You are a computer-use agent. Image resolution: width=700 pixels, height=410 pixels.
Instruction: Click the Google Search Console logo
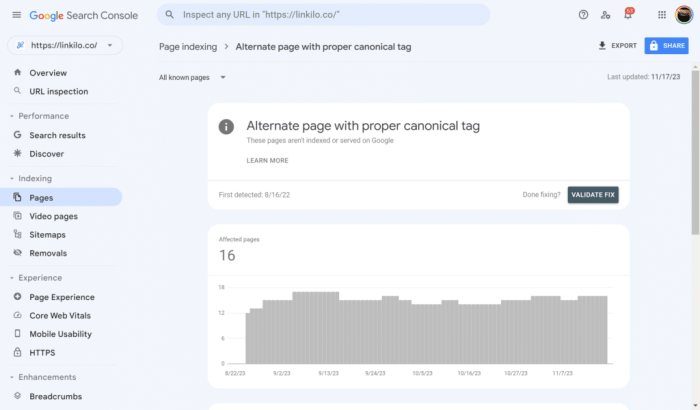(83, 15)
